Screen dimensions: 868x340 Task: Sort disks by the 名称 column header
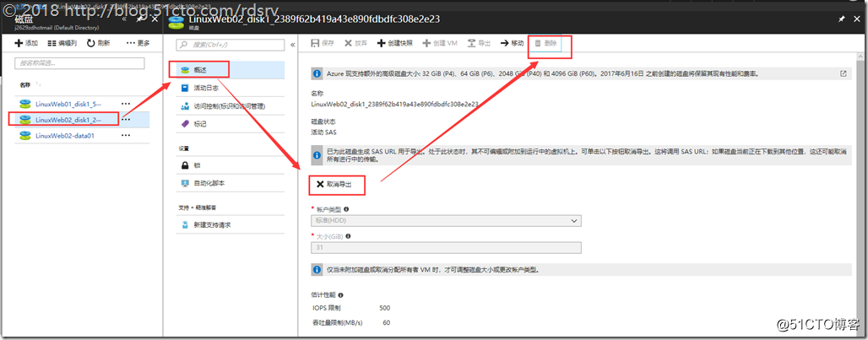(x=25, y=85)
